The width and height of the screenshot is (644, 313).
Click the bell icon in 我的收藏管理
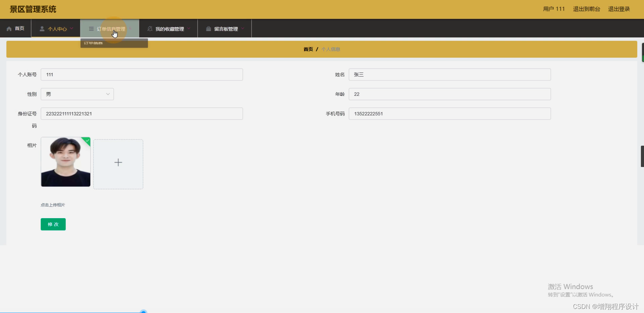point(150,29)
